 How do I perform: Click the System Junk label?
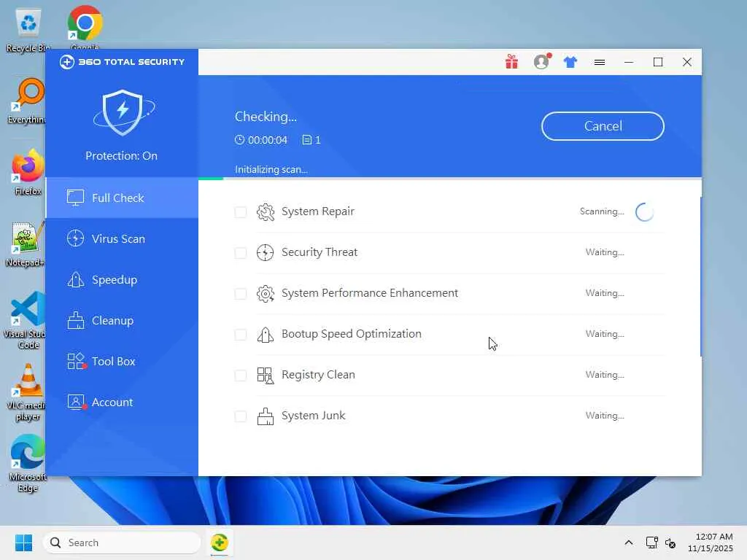coord(313,416)
